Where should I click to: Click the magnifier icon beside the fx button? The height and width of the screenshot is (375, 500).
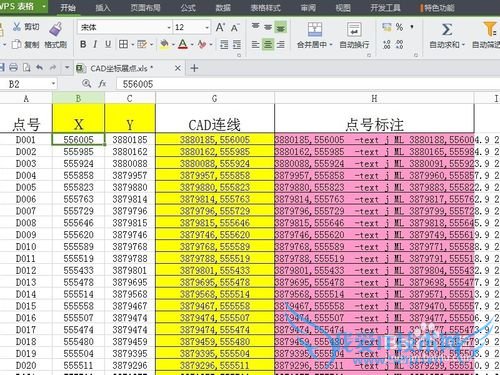tap(86, 84)
